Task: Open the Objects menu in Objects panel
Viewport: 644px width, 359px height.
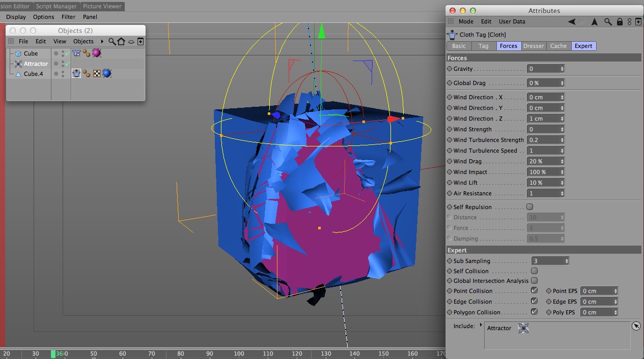Action: coord(83,41)
